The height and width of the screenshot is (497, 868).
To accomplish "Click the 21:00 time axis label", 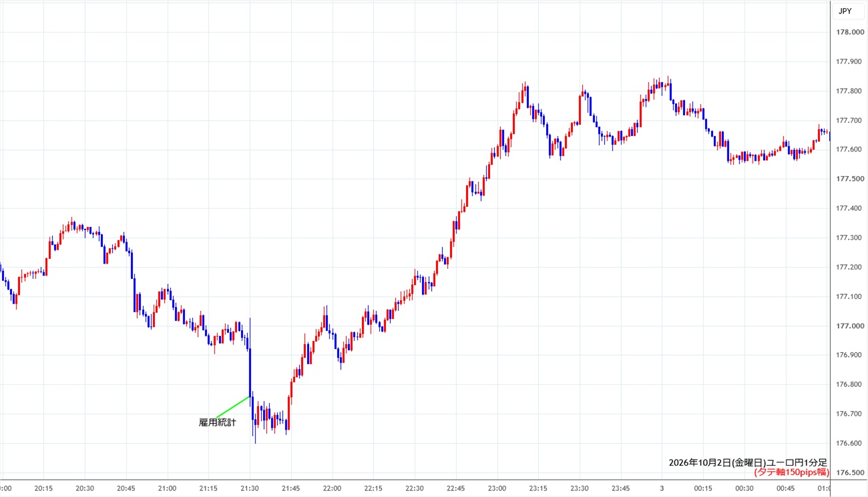I will [x=167, y=488].
